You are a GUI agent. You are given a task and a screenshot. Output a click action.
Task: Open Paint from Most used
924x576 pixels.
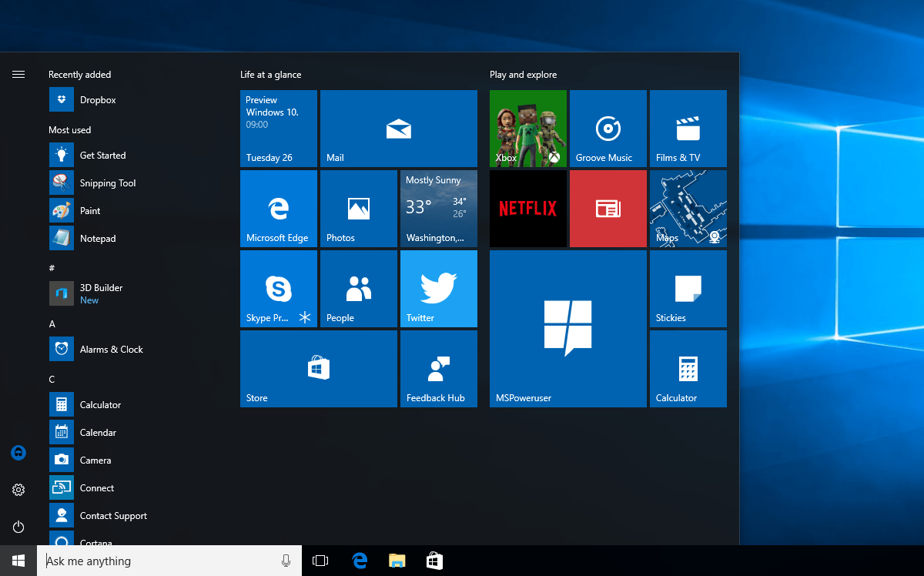(x=89, y=210)
